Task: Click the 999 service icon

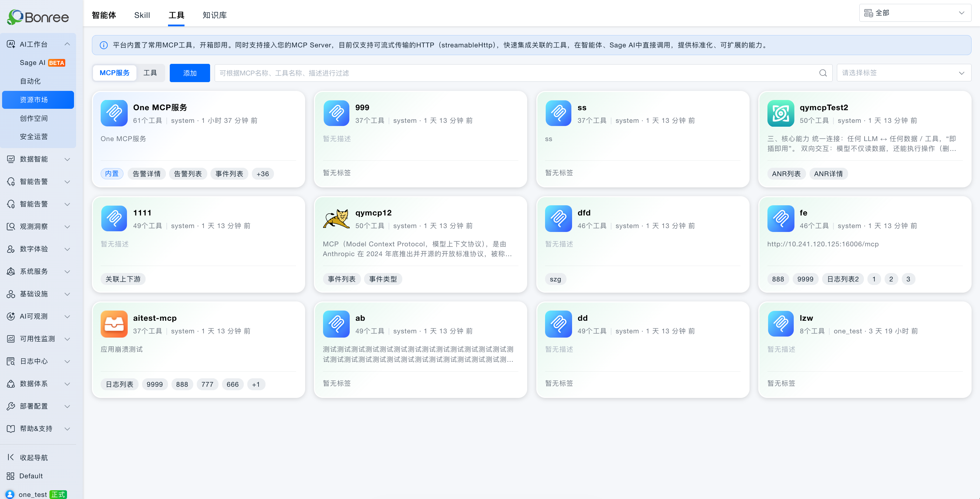Action: coord(336,113)
